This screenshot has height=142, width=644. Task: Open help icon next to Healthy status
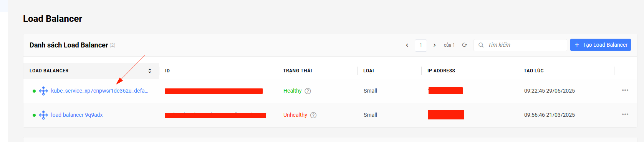click(308, 91)
